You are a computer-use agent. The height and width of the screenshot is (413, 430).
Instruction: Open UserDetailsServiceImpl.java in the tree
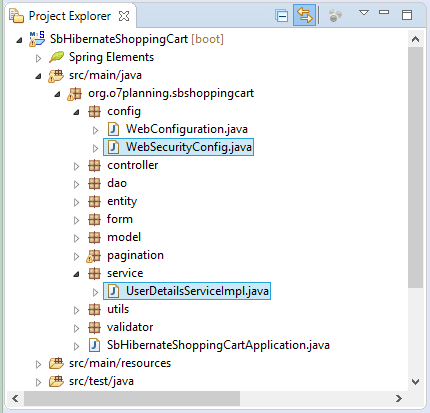pyautogui.click(x=187, y=291)
